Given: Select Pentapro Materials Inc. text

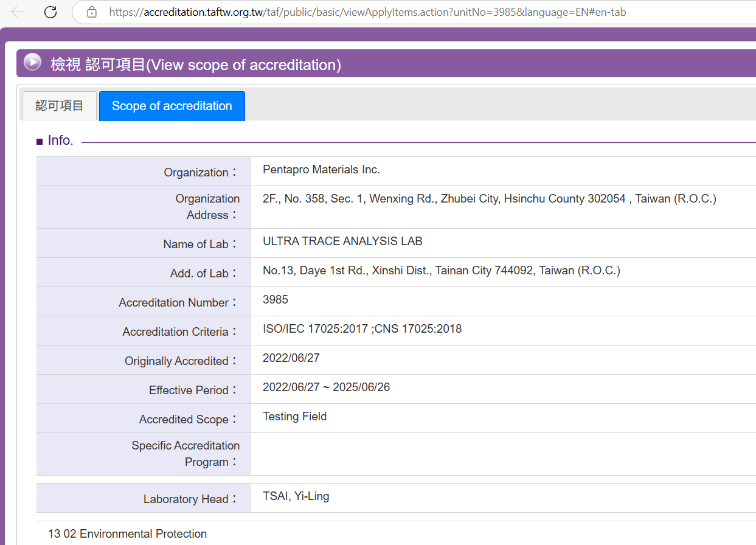Looking at the screenshot, I should [321, 170].
